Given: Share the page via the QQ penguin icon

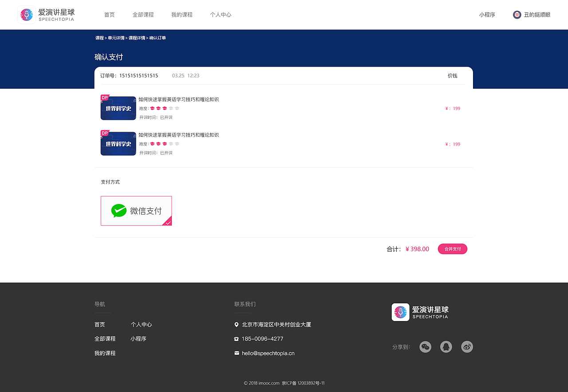Looking at the screenshot, I should pos(446,347).
